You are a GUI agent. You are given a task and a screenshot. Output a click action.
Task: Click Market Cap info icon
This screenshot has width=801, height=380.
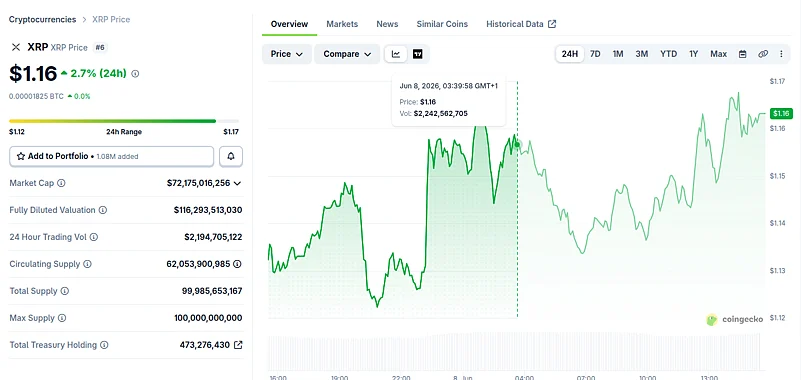[x=61, y=183]
